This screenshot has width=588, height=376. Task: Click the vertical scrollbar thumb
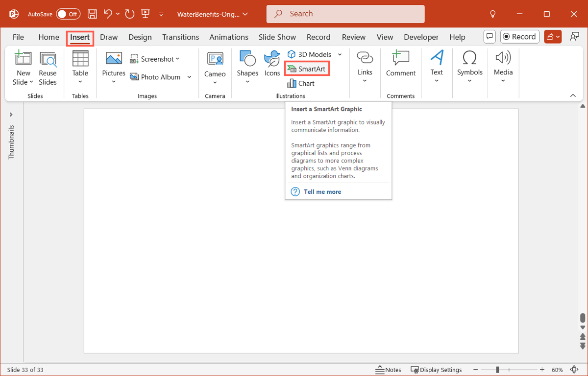(x=583, y=318)
